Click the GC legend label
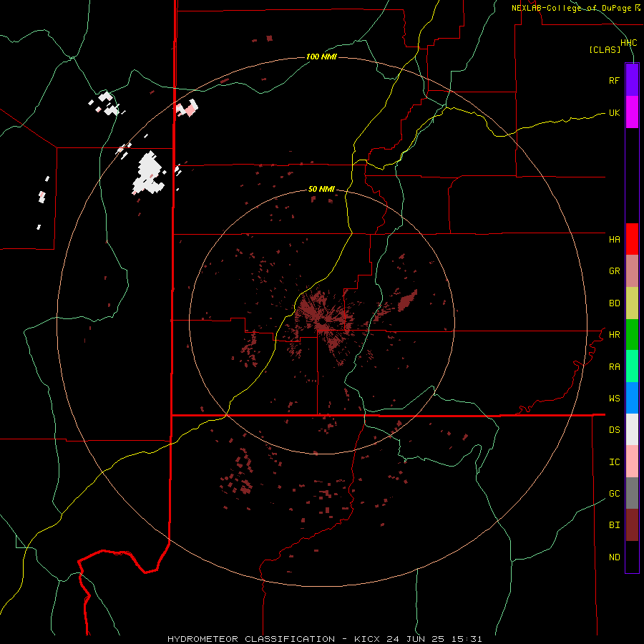 click(614, 493)
